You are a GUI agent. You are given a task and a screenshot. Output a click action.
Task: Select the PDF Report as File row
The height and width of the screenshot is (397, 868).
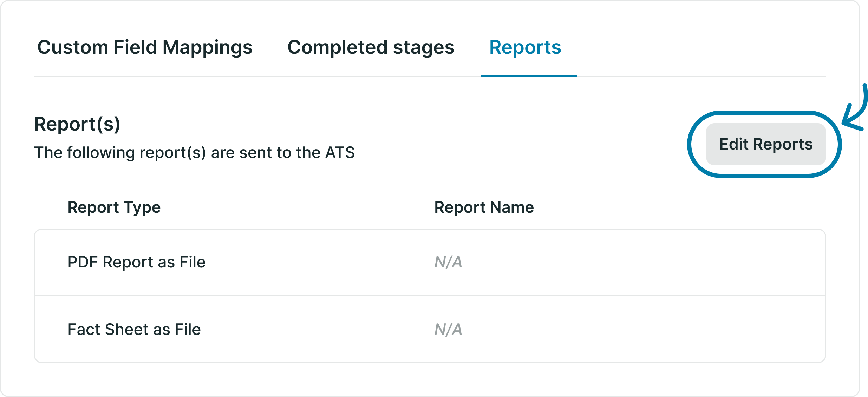[x=430, y=262]
